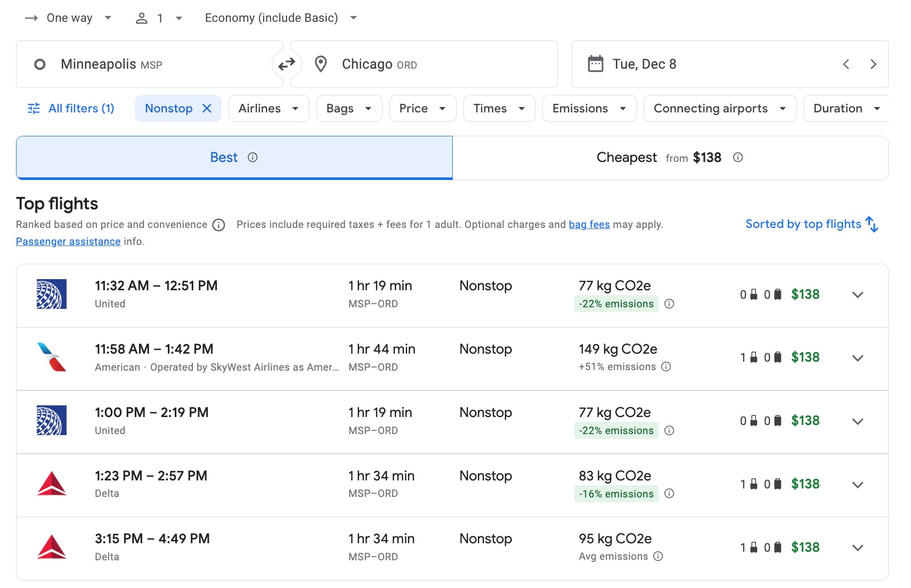Open the One way trip type menu
The width and height of the screenshot is (911, 588).
(68, 18)
